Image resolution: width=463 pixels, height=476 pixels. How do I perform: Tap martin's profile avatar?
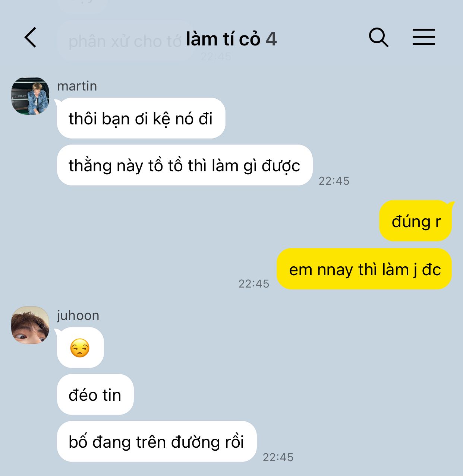30,96
